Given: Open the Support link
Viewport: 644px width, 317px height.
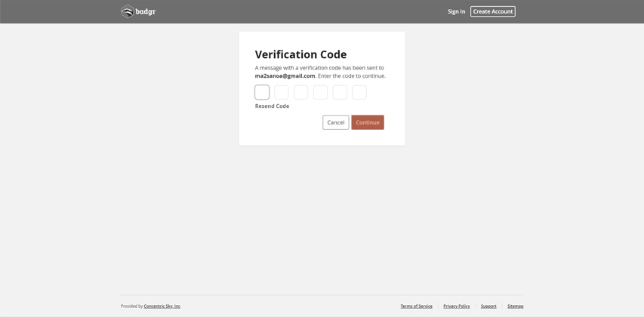Looking at the screenshot, I should 488,306.
